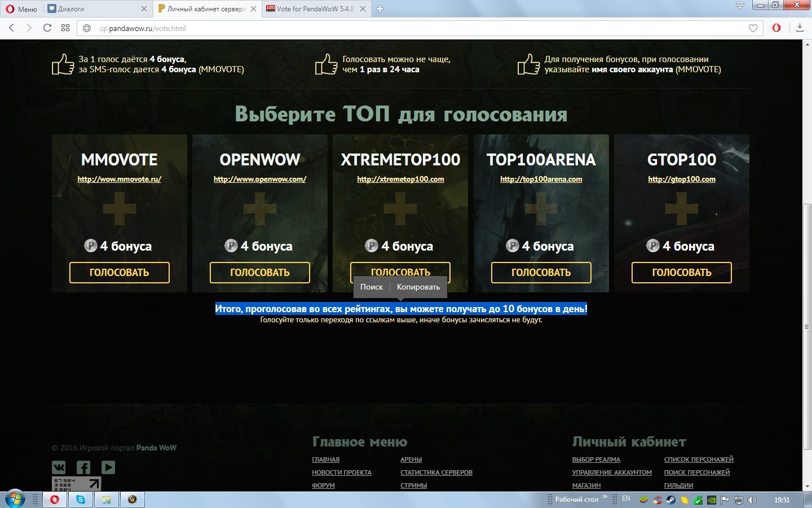Vote on MMOVOTE with ГОЛОСОВАТЬ button

[120, 273]
